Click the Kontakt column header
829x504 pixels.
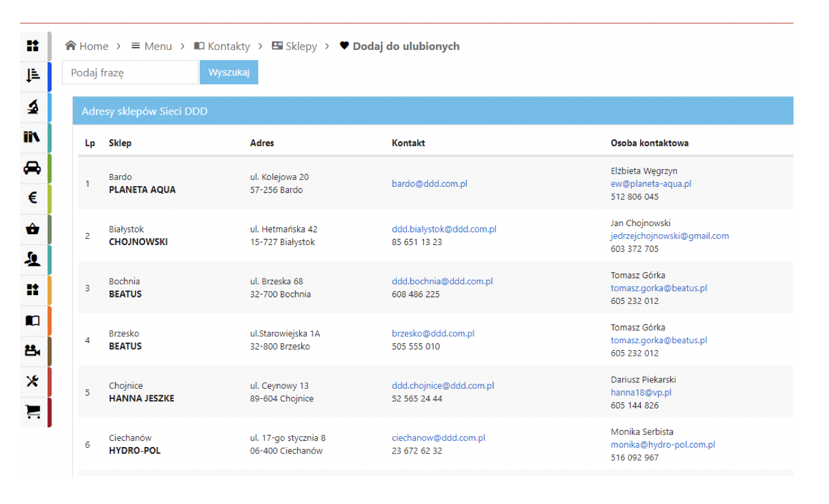click(x=409, y=143)
